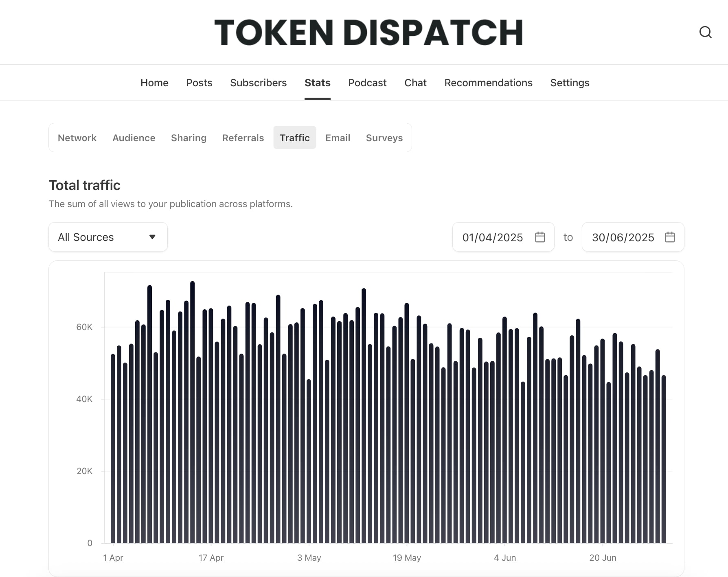Expand the All Sources dropdown
The height and width of the screenshot is (577, 728).
(x=108, y=237)
